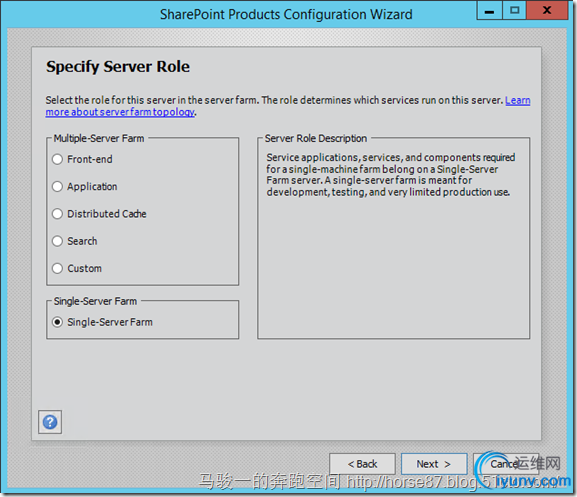The width and height of the screenshot is (577, 497).
Task: Cancel the configuration wizard
Action: pyautogui.click(x=506, y=464)
